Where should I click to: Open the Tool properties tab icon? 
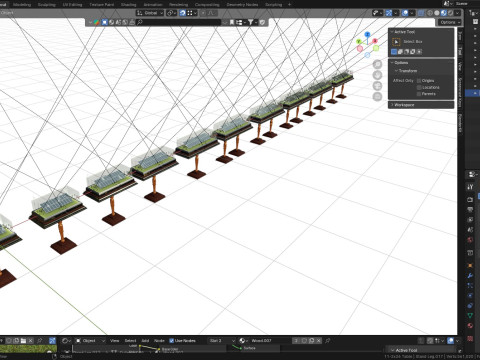click(470, 187)
